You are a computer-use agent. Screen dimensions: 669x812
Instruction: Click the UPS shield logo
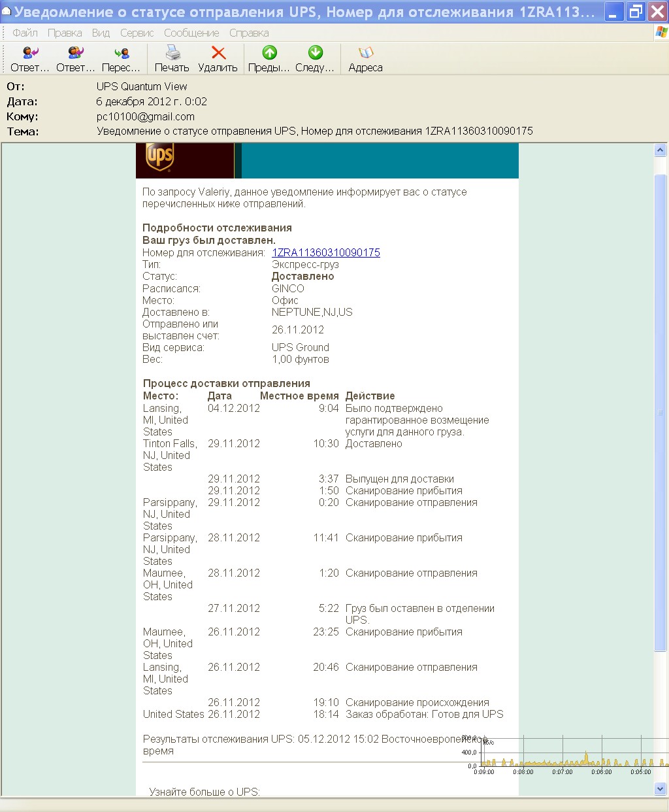(159, 158)
